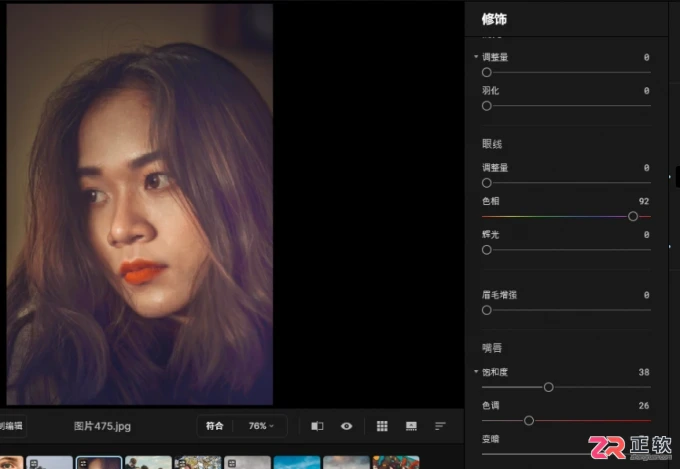Select the solid bright blue filmstrip thumbnail

297,462
